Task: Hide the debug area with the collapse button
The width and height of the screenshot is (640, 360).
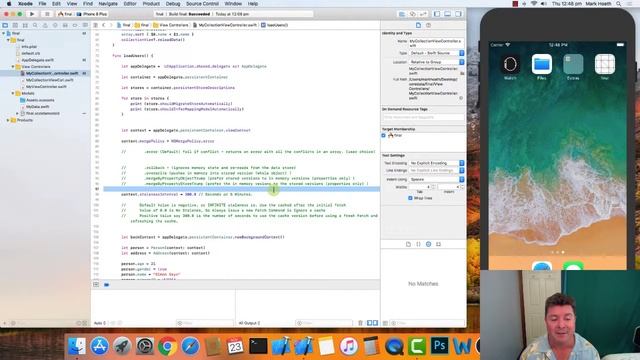Action: click(x=96, y=284)
